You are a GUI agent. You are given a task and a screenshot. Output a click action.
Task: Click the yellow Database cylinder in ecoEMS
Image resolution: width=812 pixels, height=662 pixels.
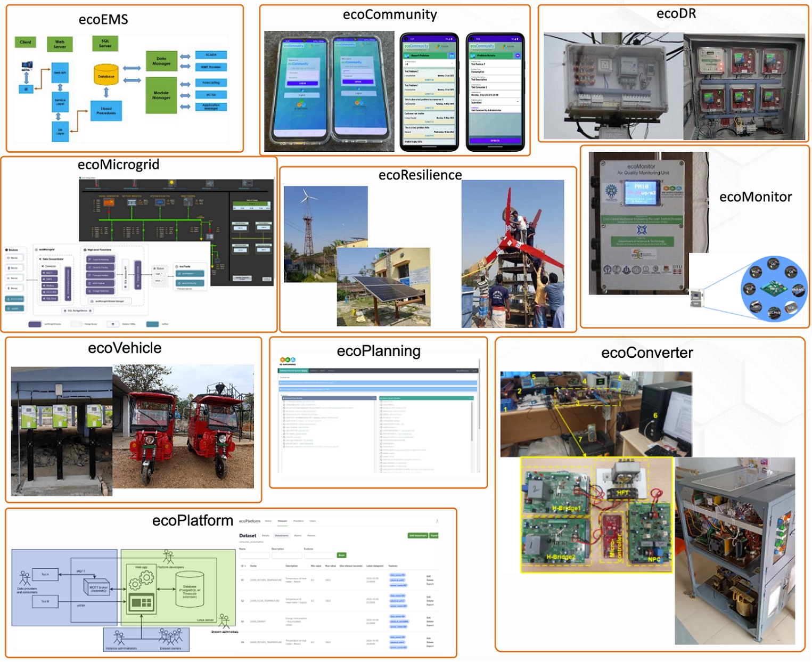point(106,76)
